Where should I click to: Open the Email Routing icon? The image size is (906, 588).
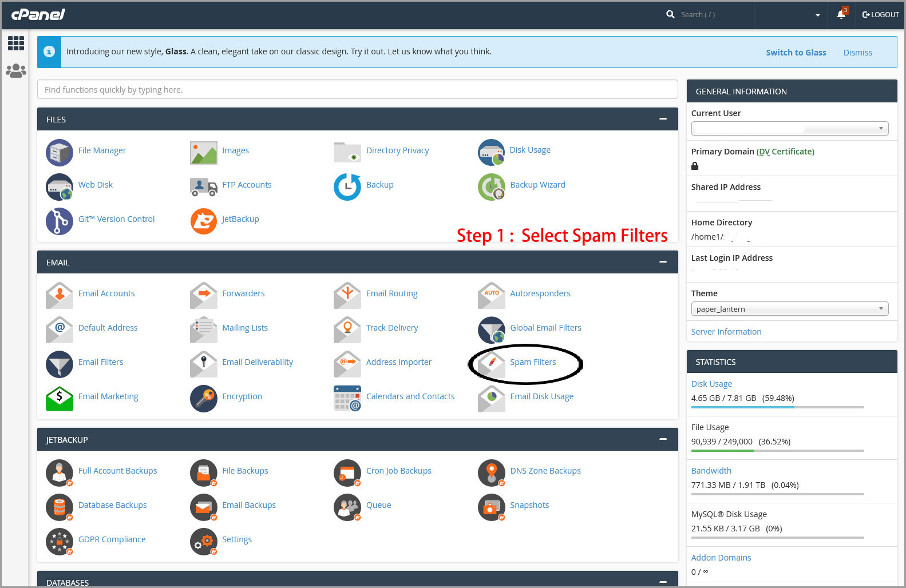point(347,296)
